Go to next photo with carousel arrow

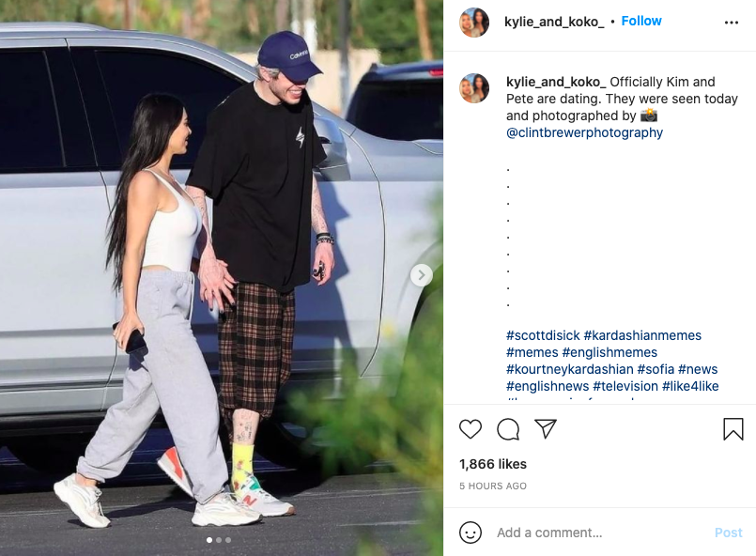422,275
